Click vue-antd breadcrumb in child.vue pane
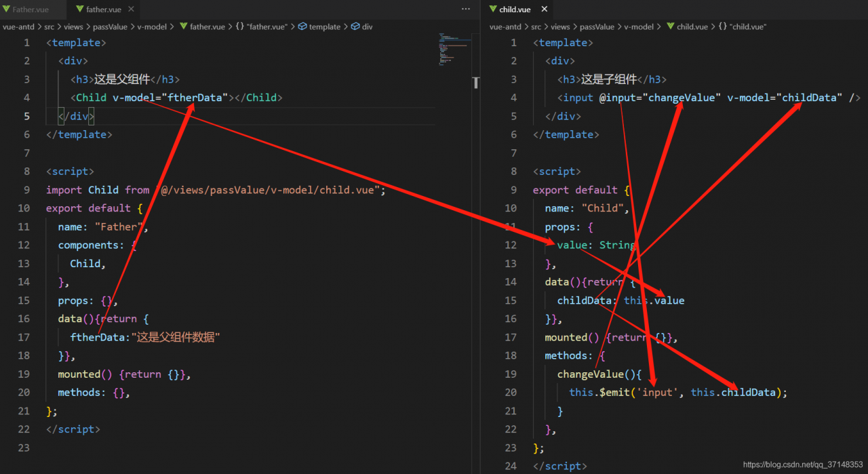Image resolution: width=868 pixels, height=474 pixels. click(x=505, y=26)
